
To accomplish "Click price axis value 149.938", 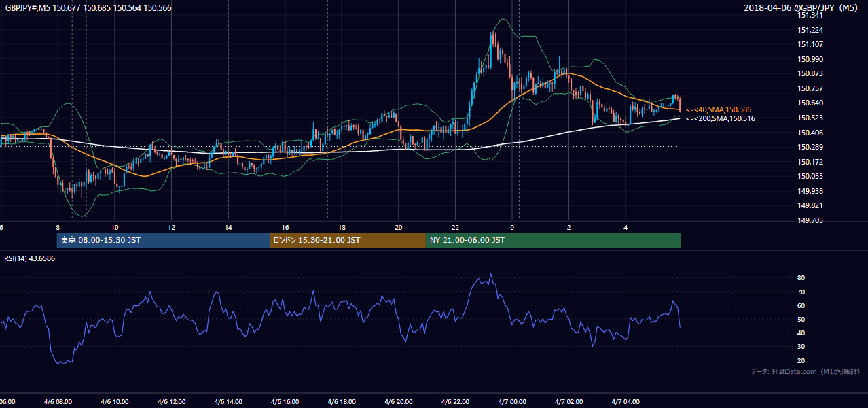I will (810, 191).
